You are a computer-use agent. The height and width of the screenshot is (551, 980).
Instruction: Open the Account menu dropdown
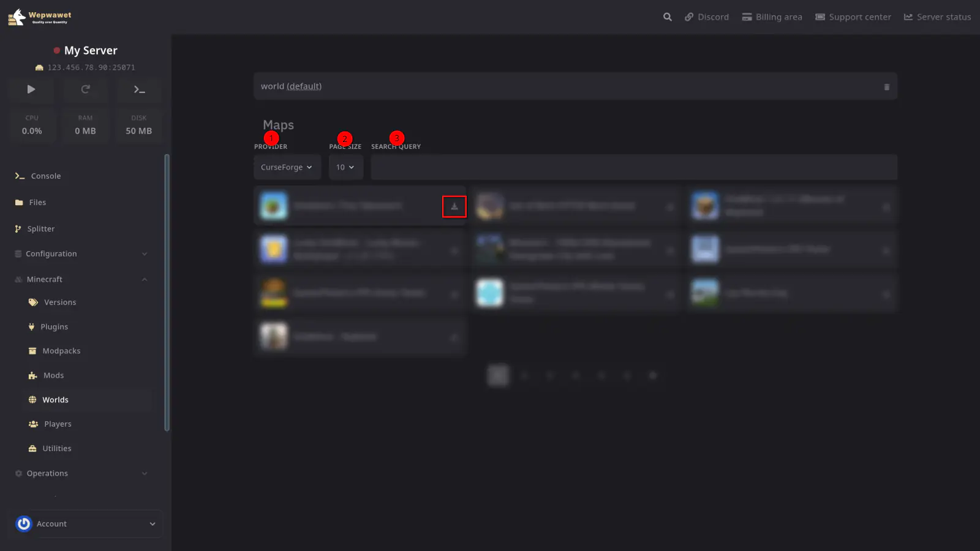[x=152, y=524]
